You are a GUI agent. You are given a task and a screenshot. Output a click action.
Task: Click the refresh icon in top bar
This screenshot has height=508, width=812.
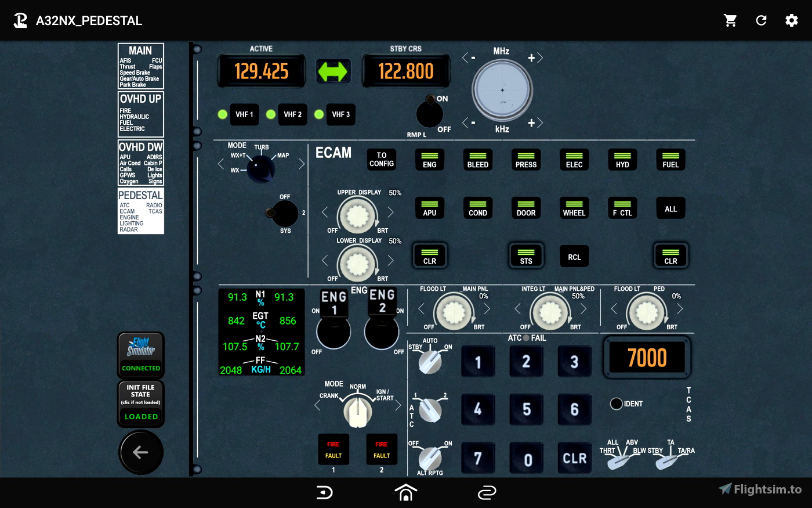(x=761, y=20)
